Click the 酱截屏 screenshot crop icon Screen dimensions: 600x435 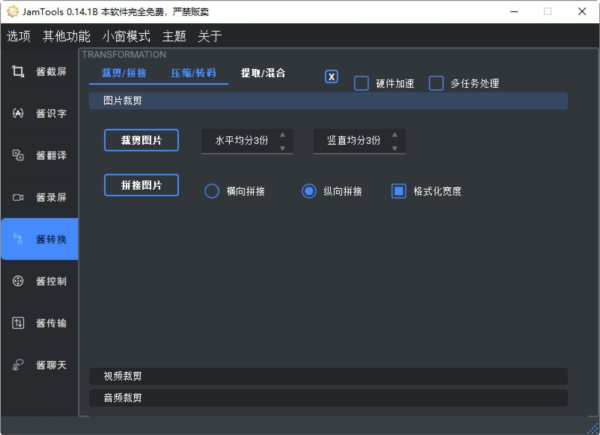click(x=18, y=71)
